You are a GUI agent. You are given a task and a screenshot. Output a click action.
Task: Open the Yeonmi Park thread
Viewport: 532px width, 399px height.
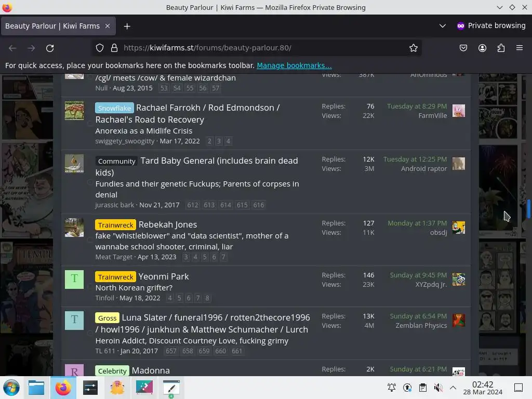tap(164, 276)
